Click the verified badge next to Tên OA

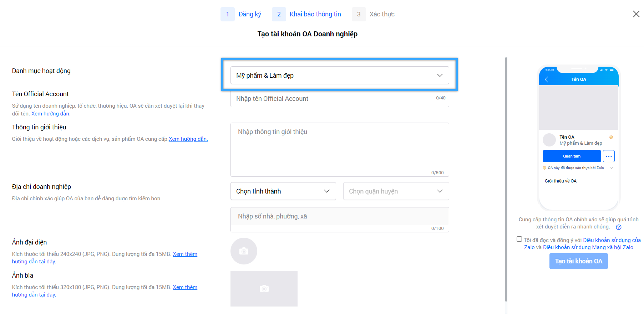tap(611, 137)
